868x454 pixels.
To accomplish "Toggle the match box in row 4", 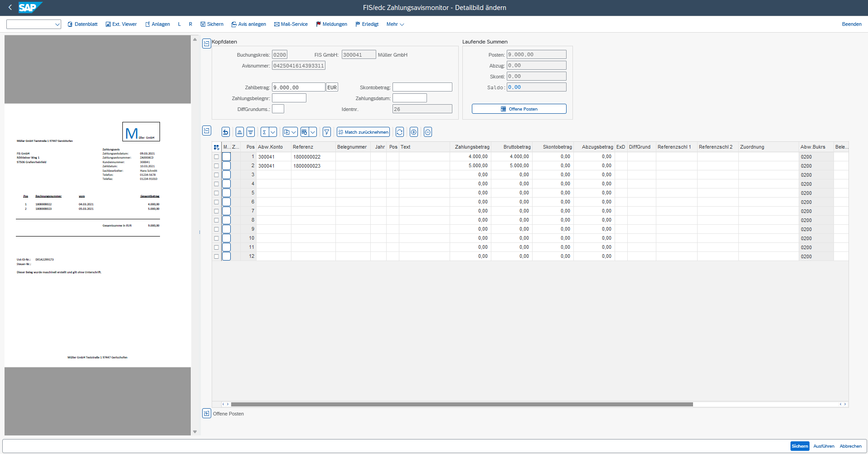I will (x=226, y=184).
